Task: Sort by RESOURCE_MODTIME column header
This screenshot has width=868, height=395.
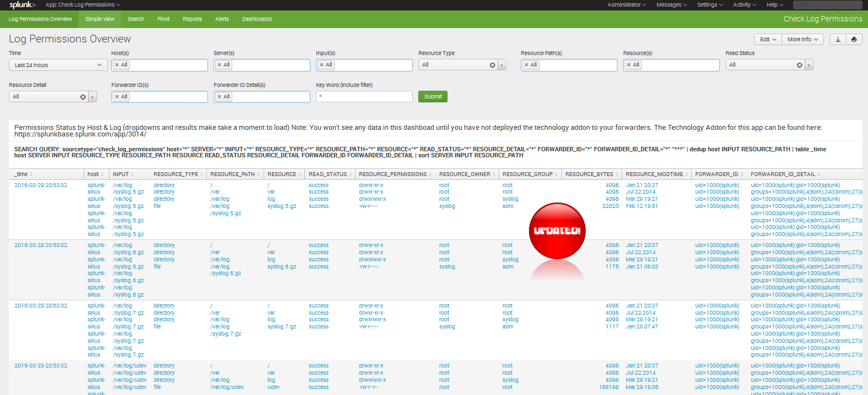Action: pos(657,174)
